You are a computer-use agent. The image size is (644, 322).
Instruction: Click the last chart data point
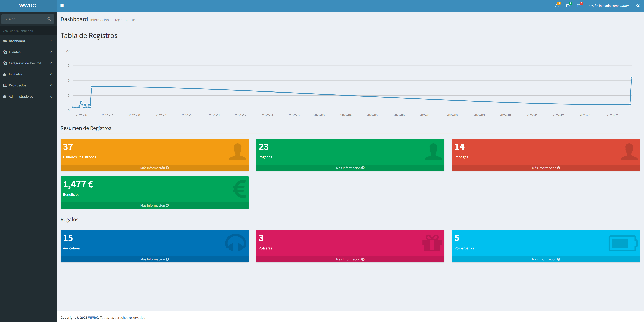point(631,78)
